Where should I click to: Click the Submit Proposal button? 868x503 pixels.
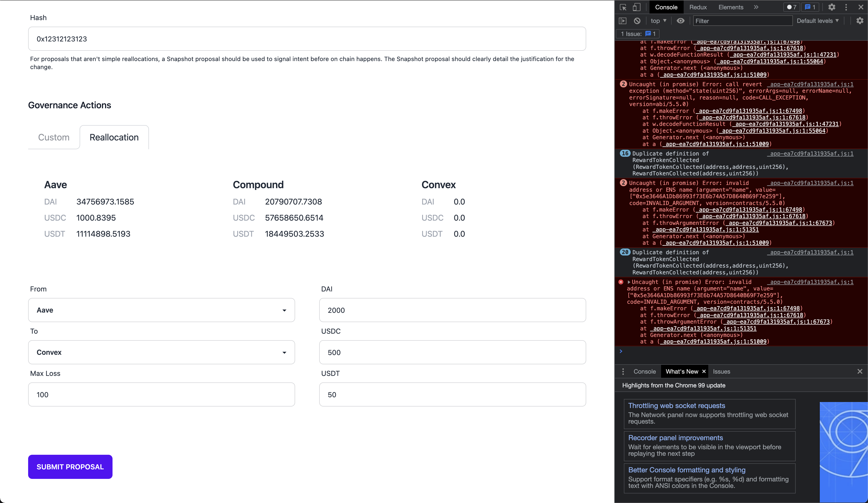click(x=70, y=467)
